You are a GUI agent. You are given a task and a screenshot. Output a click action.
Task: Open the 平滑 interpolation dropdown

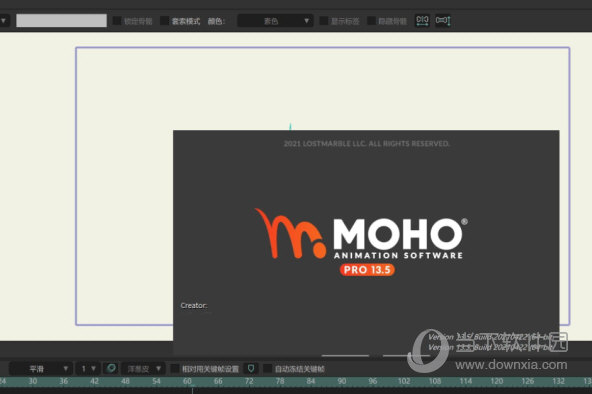(x=40, y=368)
